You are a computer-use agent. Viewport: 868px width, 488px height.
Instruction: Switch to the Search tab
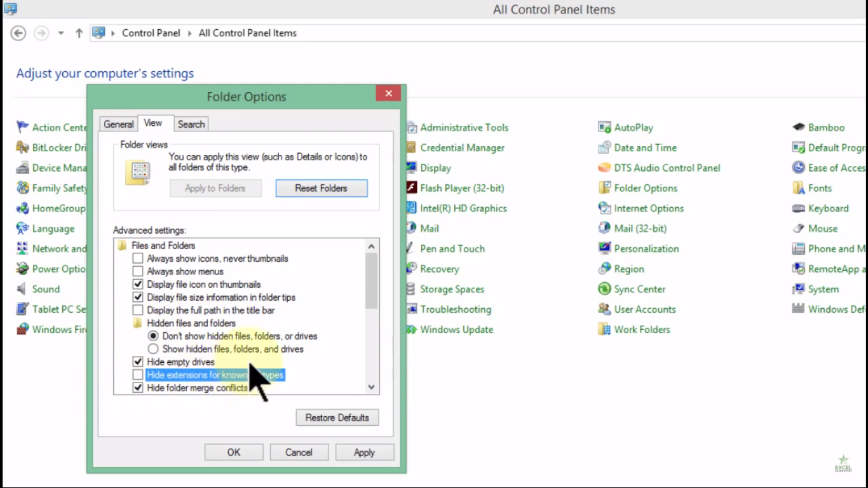tap(191, 125)
